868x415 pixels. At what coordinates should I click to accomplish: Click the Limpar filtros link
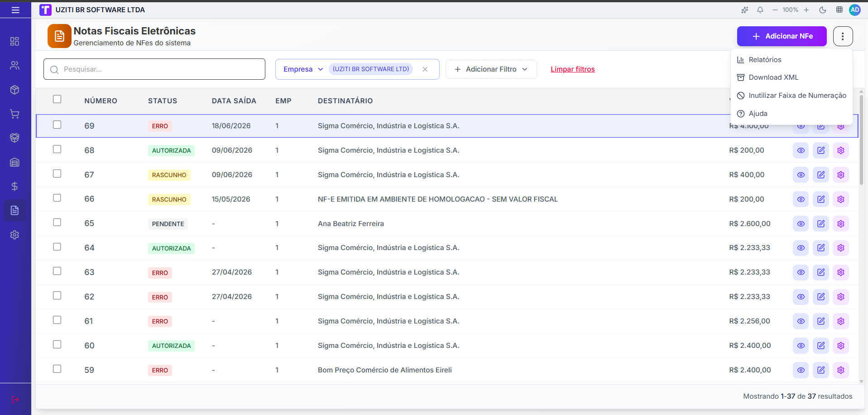(573, 69)
